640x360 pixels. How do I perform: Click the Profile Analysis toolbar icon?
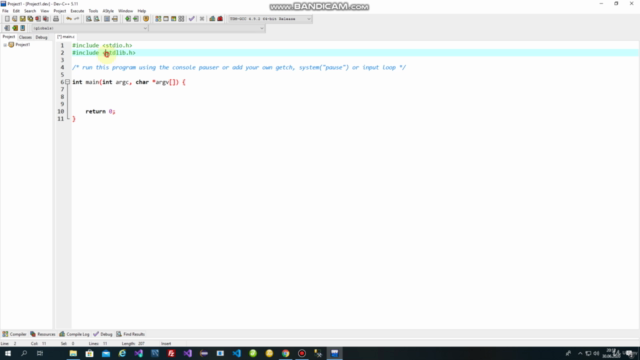[x=212, y=19]
